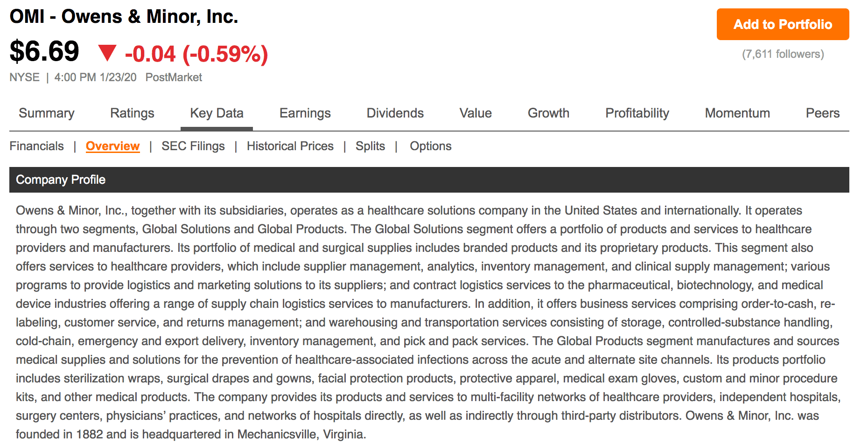Open the Profitability tab
The image size is (868, 444).
[637, 113]
